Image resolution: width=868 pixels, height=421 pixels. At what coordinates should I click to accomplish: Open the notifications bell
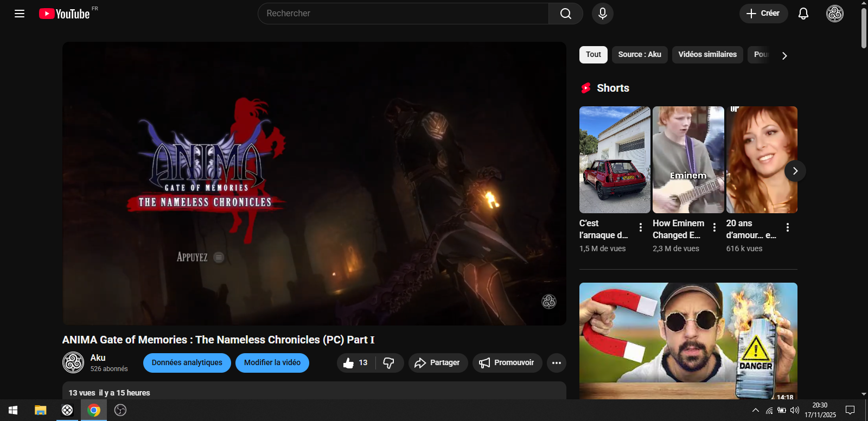click(803, 14)
